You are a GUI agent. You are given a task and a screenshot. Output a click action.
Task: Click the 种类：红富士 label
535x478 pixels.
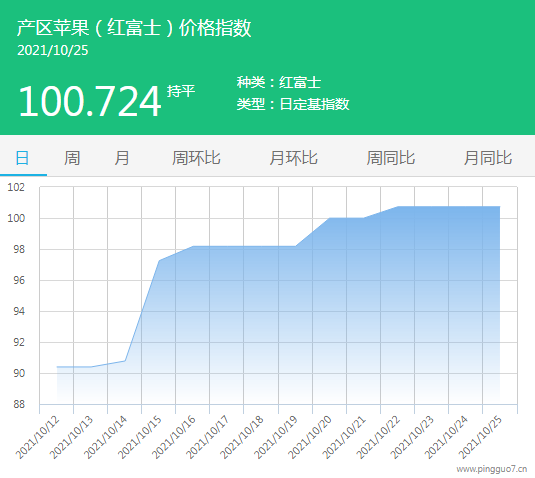click(x=279, y=83)
